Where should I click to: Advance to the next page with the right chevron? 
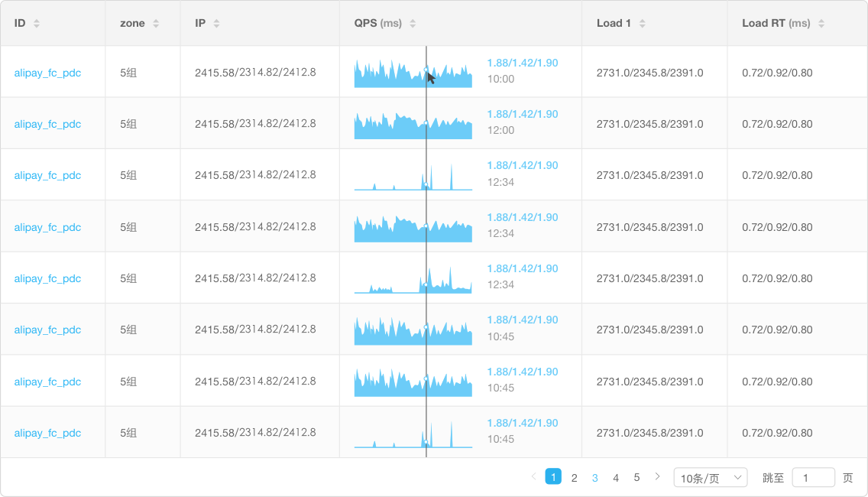tap(657, 476)
